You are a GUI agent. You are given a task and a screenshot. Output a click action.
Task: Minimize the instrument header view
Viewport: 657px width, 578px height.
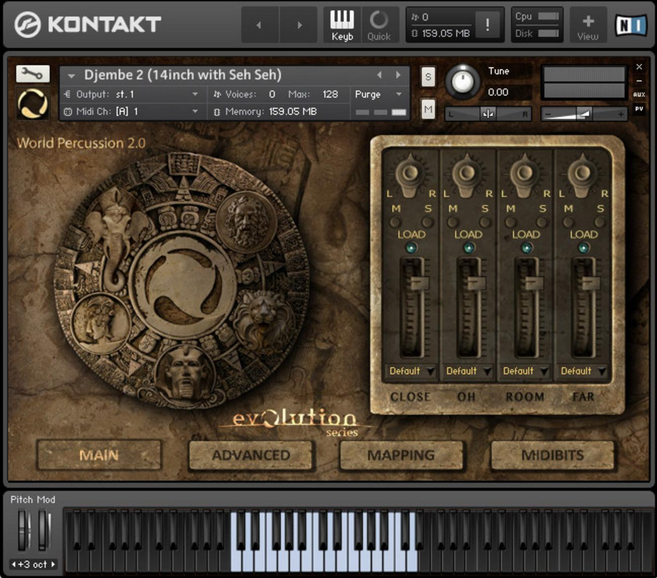pos(639,81)
